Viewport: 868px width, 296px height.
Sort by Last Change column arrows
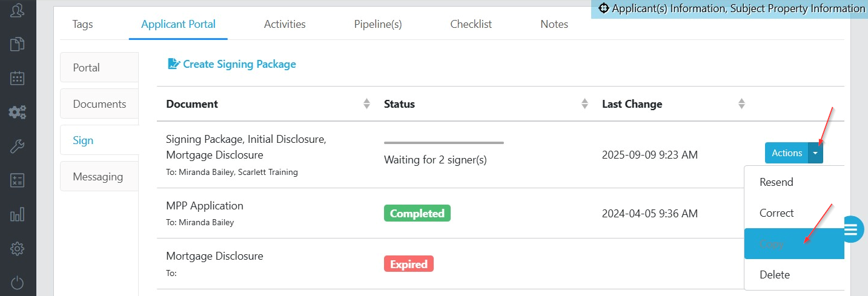coord(741,104)
